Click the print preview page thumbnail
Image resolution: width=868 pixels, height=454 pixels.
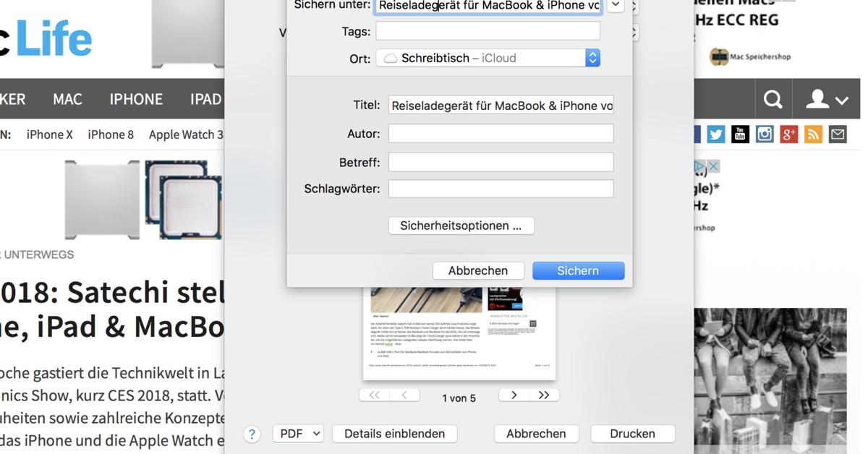[x=459, y=333]
